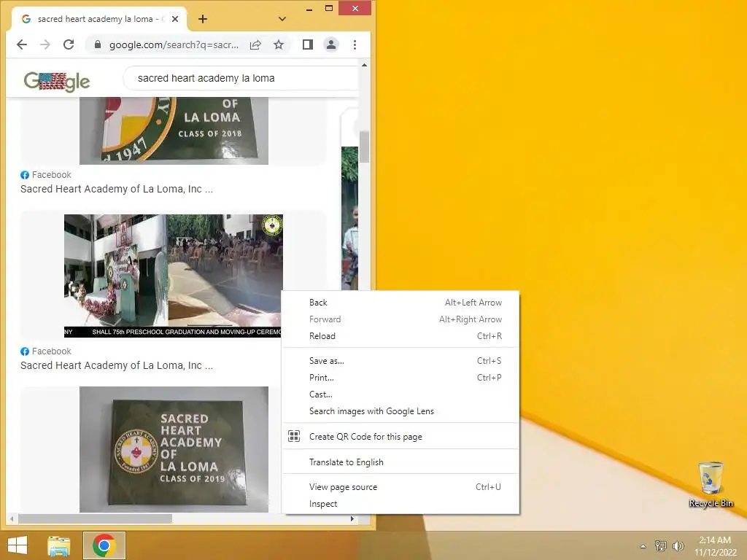Click the horizontal scrollbar thumb

tap(95, 518)
